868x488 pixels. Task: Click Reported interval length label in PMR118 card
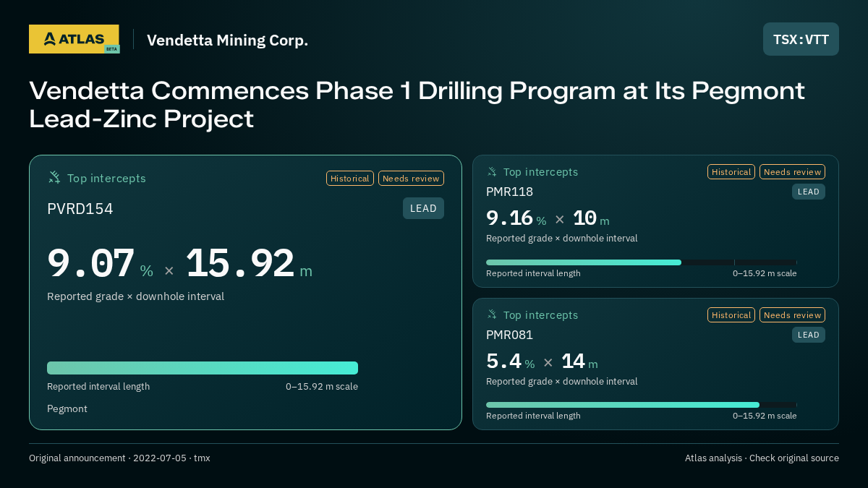click(533, 273)
